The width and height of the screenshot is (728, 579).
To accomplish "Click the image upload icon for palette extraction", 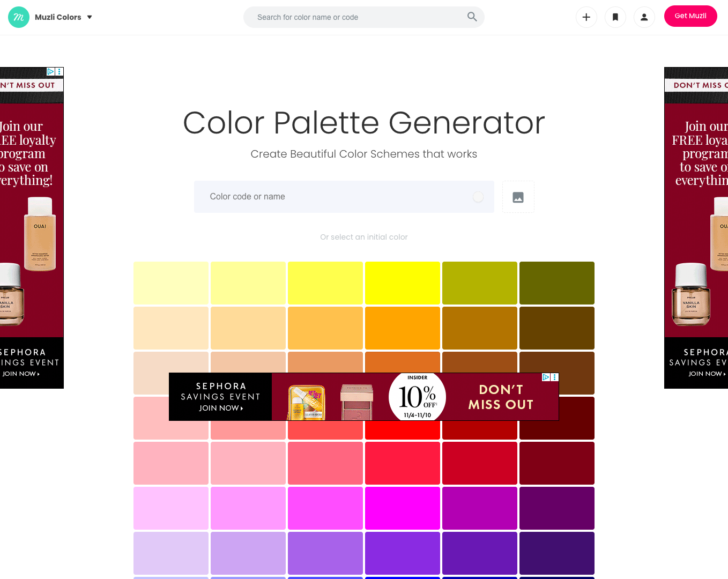I will [518, 197].
